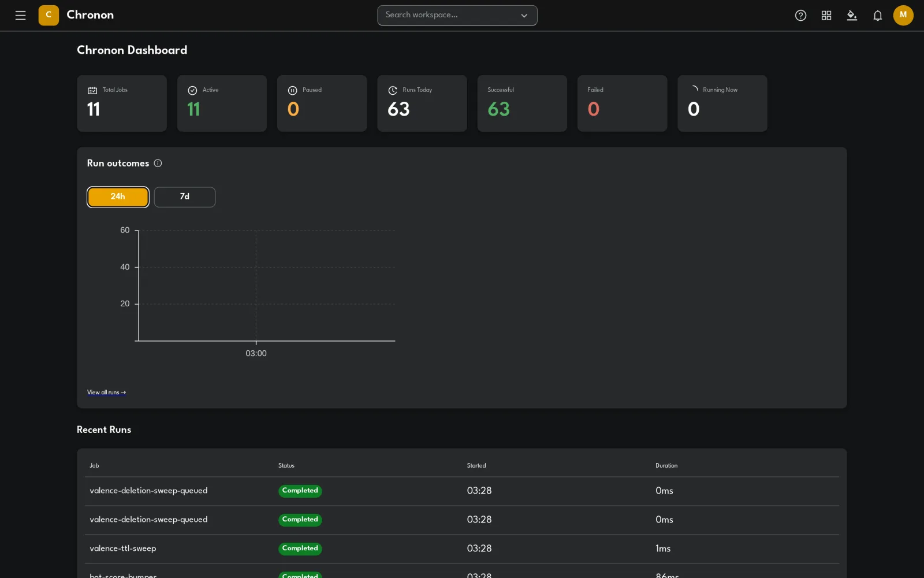Image resolution: width=924 pixels, height=578 pixels.
Task: Open the Failed runs card
Action: coord(623,103)
